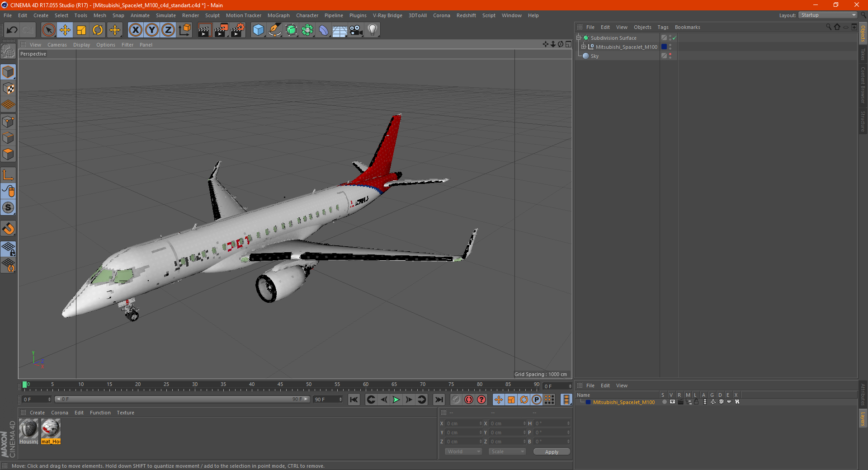Switch to Polygons mode
Image resolution: width=868 pixels, height=470 pixels.
point(9,154)
